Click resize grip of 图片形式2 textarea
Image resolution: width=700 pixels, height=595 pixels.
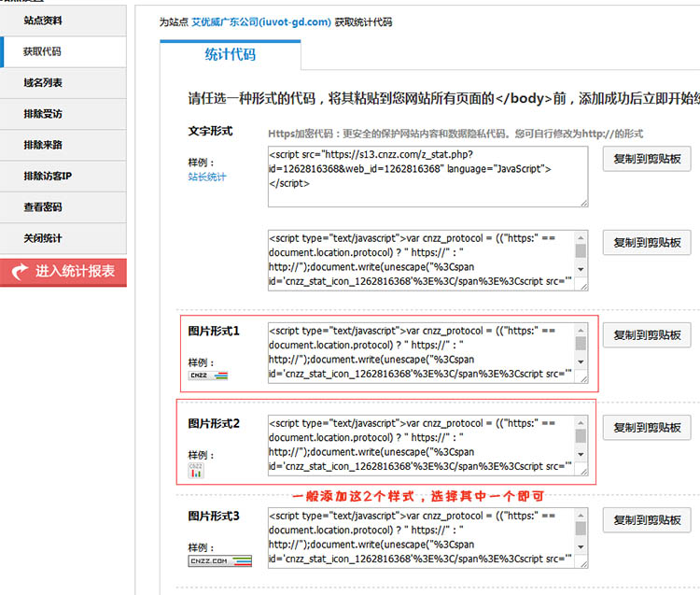(584, 472)
